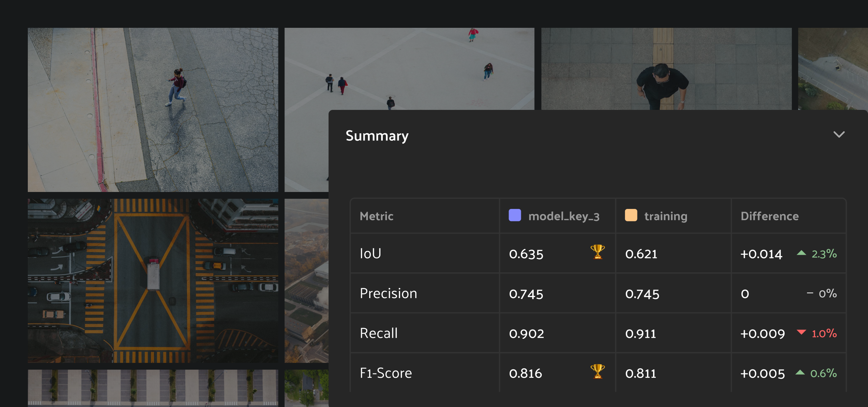Click the purple model_key_3 color swatch

(515, 215)
